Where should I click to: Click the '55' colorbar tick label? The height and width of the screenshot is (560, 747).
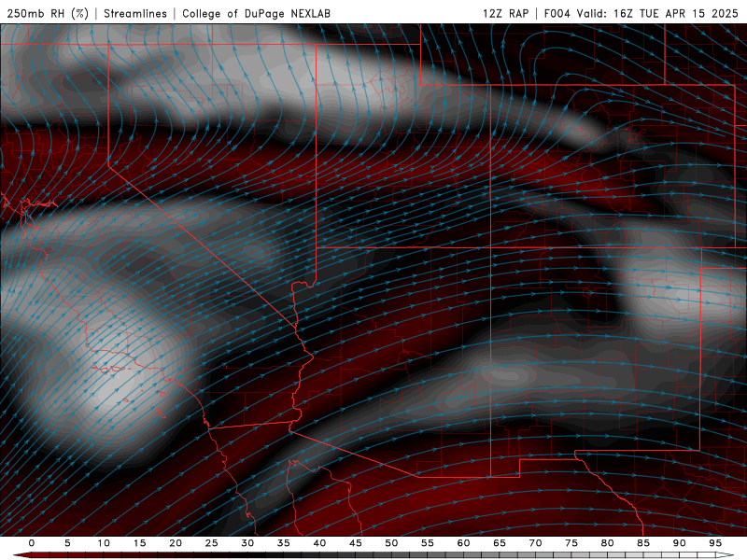click(428, 543)
